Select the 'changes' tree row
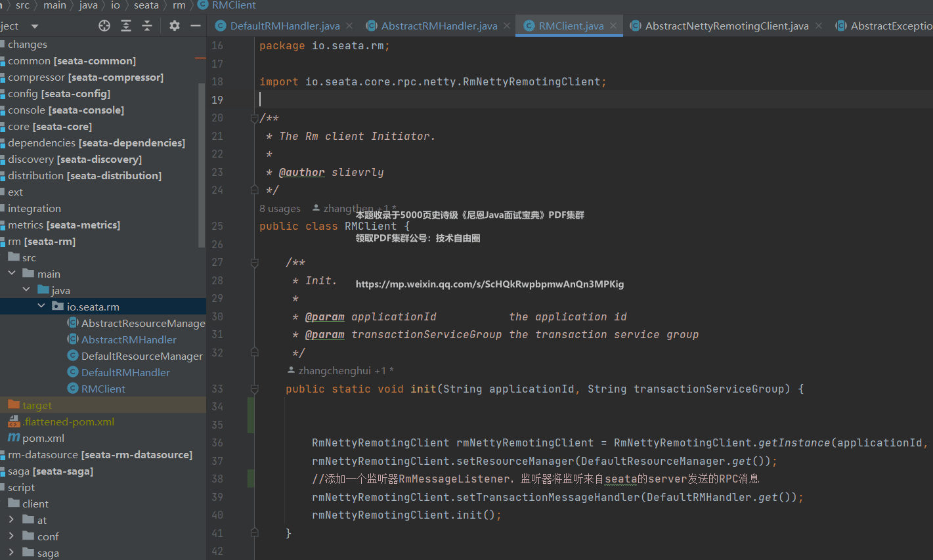The height and width of the screenshot is (560, 933). (x=102, y=44)
